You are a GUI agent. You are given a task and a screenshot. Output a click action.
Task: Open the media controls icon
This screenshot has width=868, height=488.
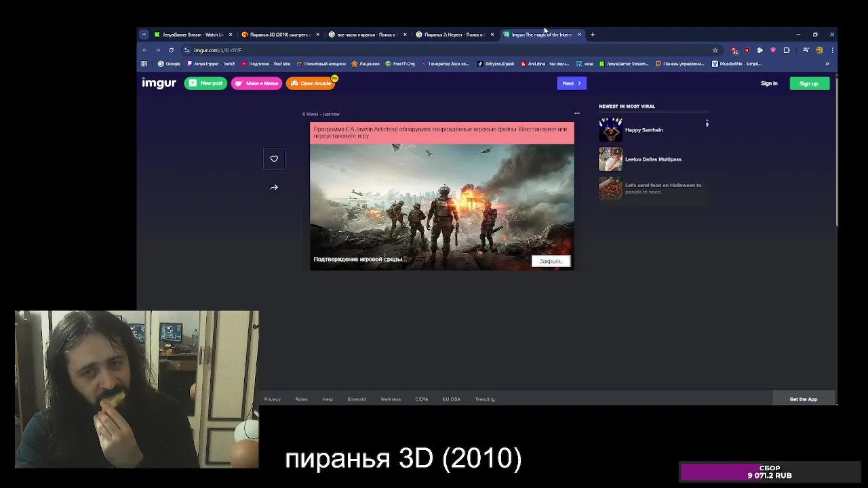point(806,50)
